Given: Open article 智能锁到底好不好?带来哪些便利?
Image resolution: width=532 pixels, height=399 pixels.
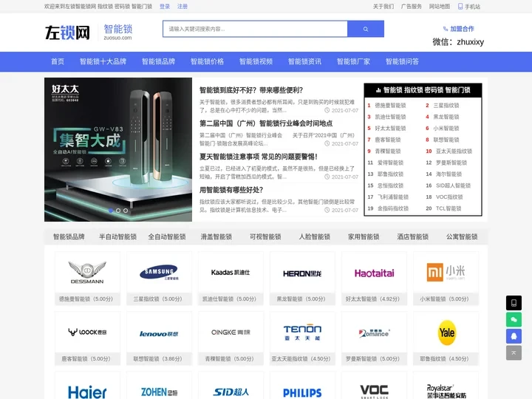Looking at the screenshot, I should click(251, 90).
